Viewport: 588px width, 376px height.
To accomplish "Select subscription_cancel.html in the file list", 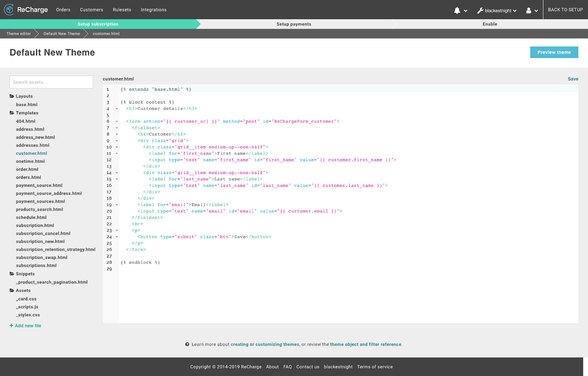I will [x=43, y=233].
